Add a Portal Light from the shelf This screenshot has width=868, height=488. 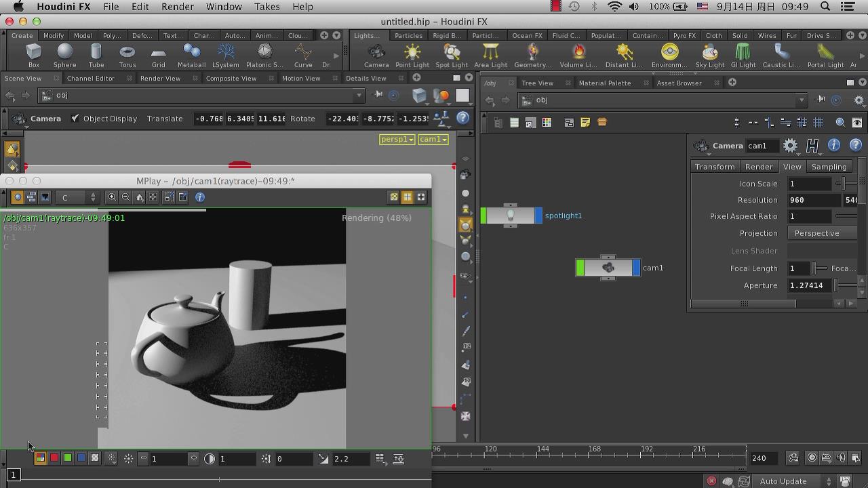click(825, 55)
